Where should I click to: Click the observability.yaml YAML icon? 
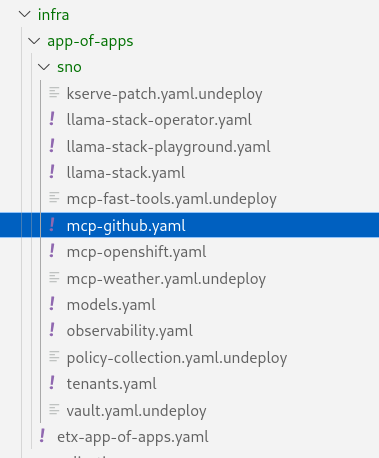[x=52, y=330]
